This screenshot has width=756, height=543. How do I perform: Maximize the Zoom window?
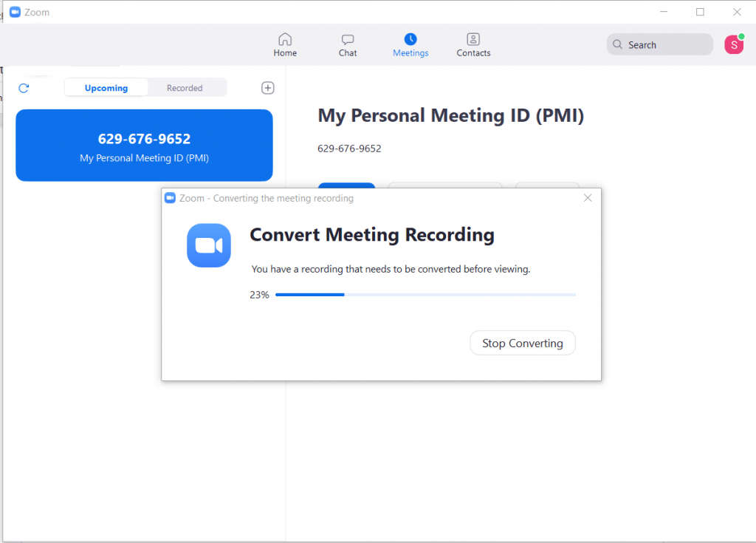coord(700,12)
